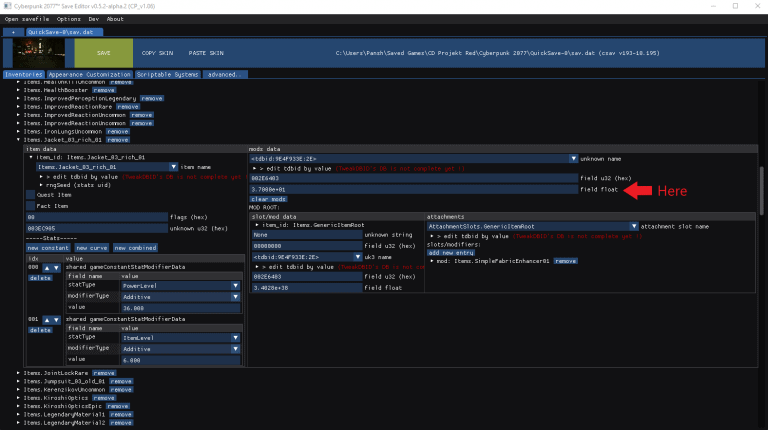Click the save thumbnail image
The width and height of the screenshot is (768, 430).
point(39,53)
